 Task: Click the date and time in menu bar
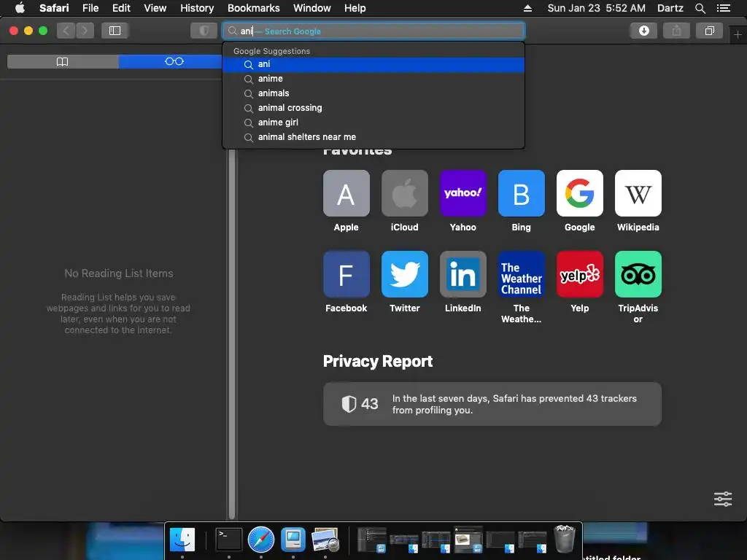[597, 8]
